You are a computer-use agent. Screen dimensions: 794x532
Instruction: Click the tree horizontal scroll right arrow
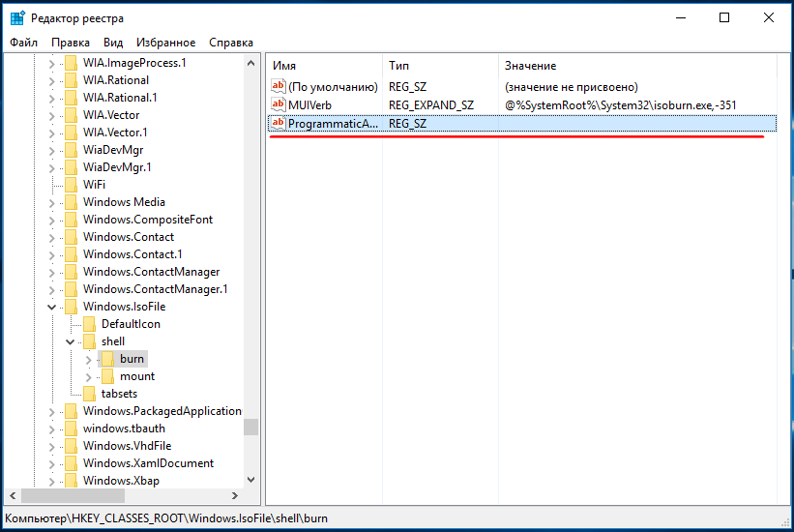click(x=234, y=495)
